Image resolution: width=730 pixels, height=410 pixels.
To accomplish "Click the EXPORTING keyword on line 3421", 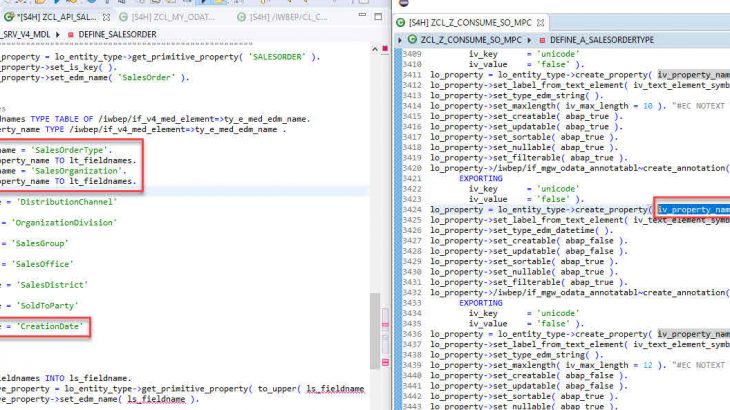I will point(480,178).
